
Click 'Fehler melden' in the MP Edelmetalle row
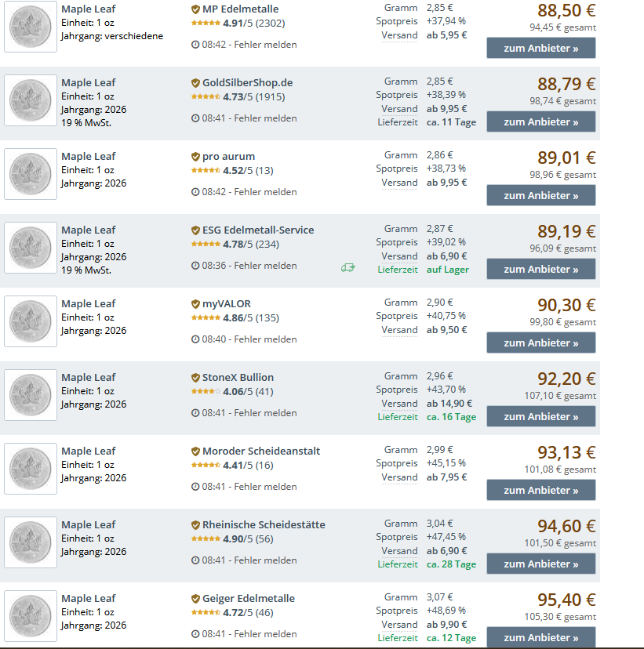point(265,45)
